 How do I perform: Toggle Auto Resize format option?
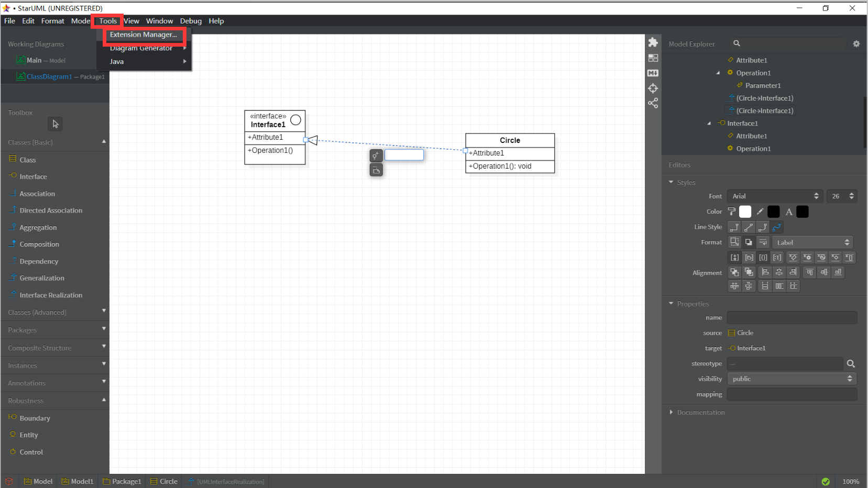[x=734, y=242]
